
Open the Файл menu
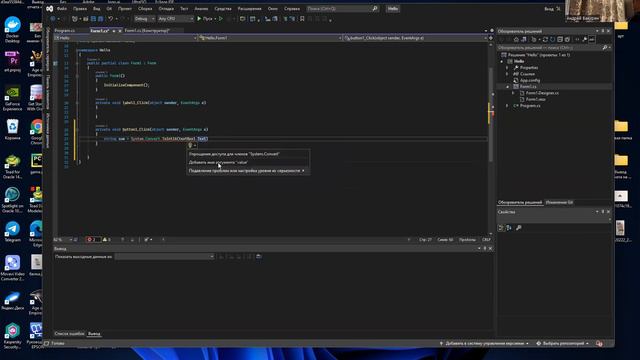62,9
